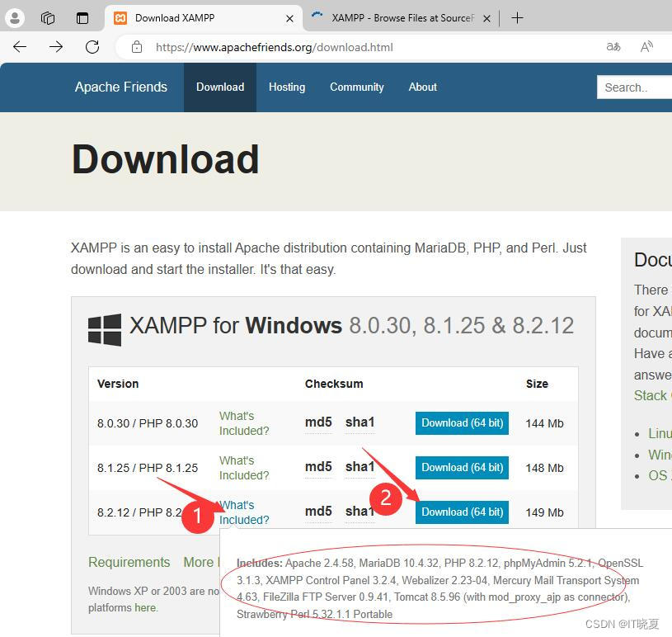
Task: Download 8.1.25 64 bit installer
Action: (462, 468)
